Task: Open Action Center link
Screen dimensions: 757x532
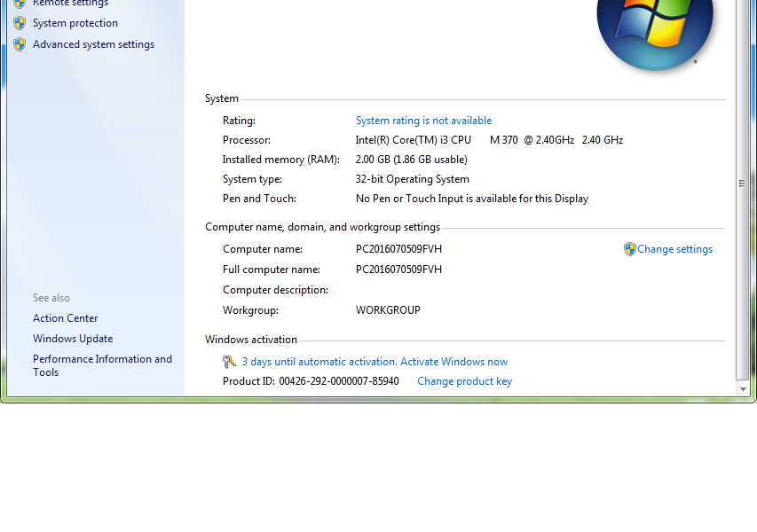Action: [65, 318]
